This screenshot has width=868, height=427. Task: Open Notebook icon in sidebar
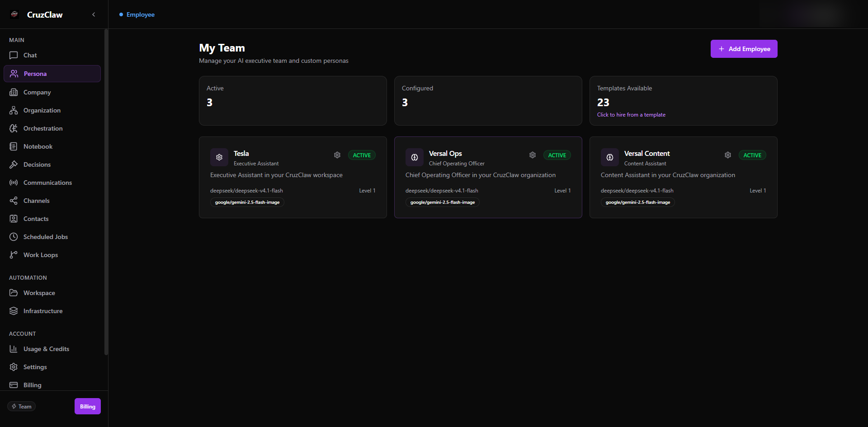[x=14, y=146]
